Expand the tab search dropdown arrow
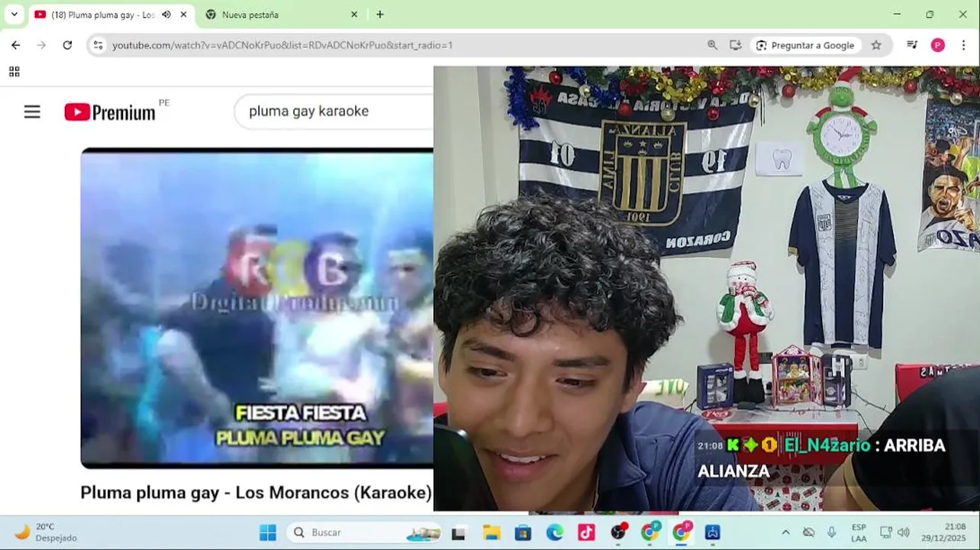The image size is (980, 550). (x=14, y=15)
